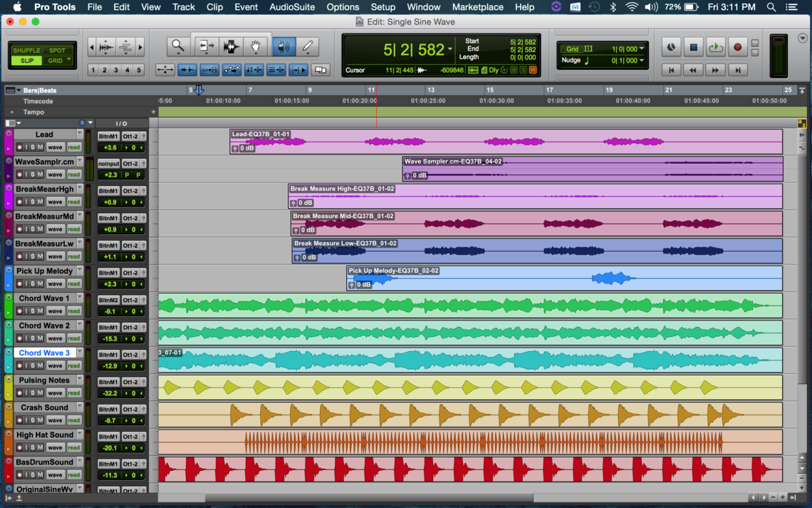Image resolution: width=812 pixels, height=508 pixels.
Task: Select the Zoomer magnifying glass tool
Action: tap(177, 46)
